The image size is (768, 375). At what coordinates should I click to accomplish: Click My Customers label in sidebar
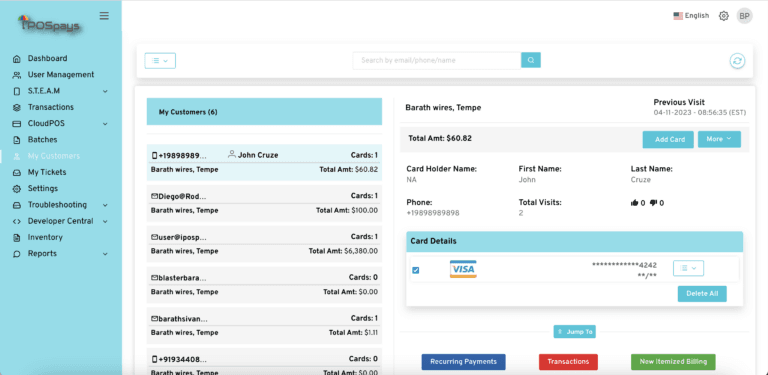[x=53, y=156]
